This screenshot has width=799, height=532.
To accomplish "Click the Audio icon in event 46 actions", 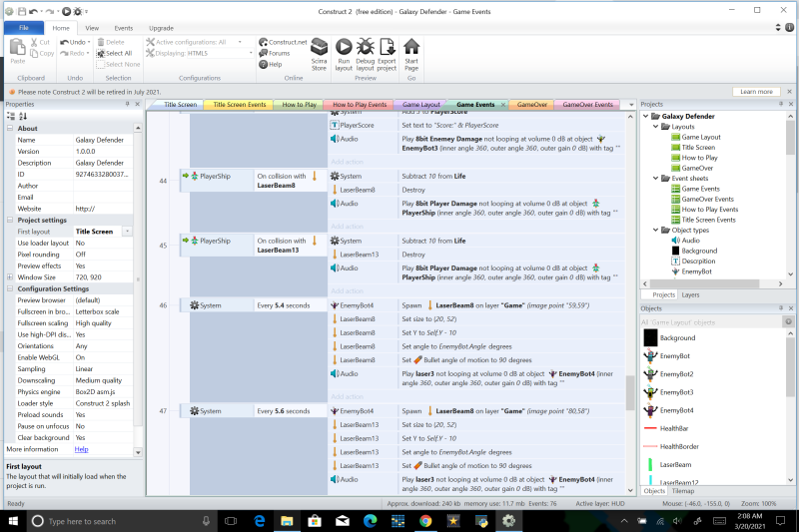I will pyautogui.click(x=335, y=373).
